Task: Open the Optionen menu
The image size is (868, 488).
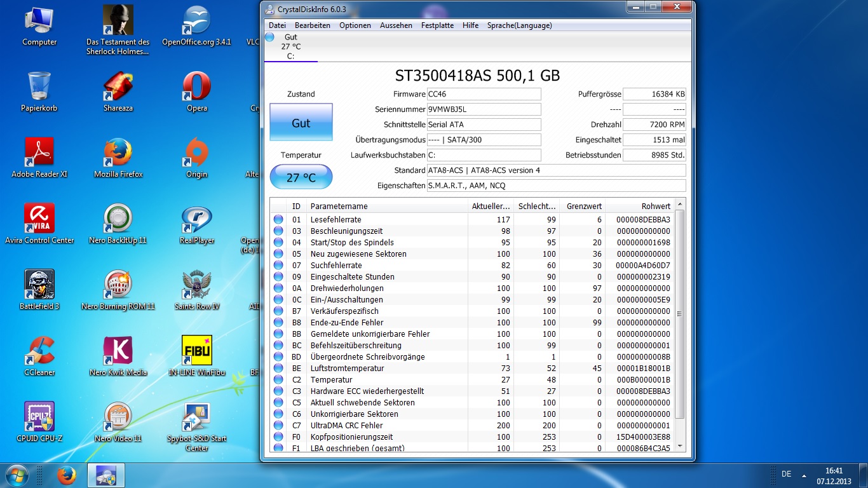Action: [355, 25]
